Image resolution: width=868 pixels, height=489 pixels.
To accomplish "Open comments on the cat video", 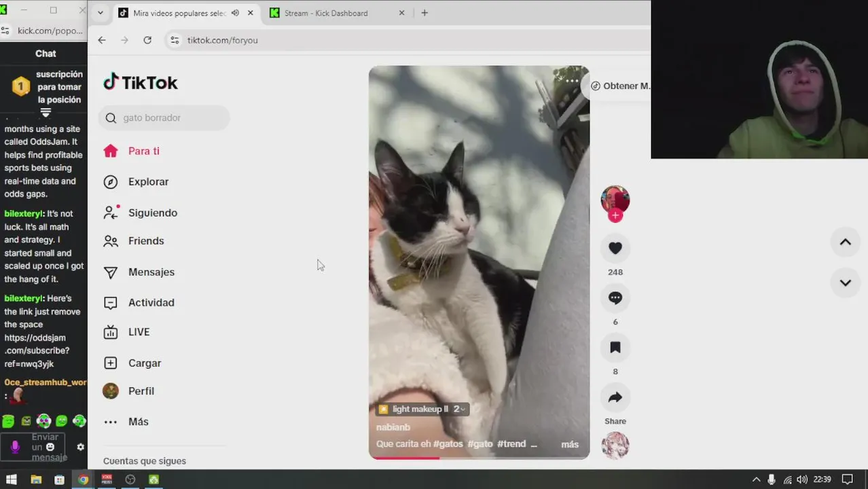I will click(x=615, y=297).
